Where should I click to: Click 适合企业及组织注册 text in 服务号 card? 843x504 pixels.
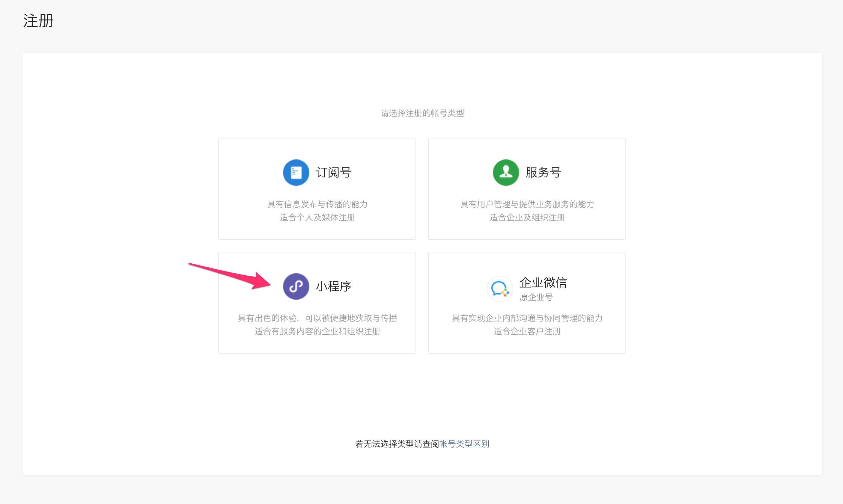[x=527, y=217]
